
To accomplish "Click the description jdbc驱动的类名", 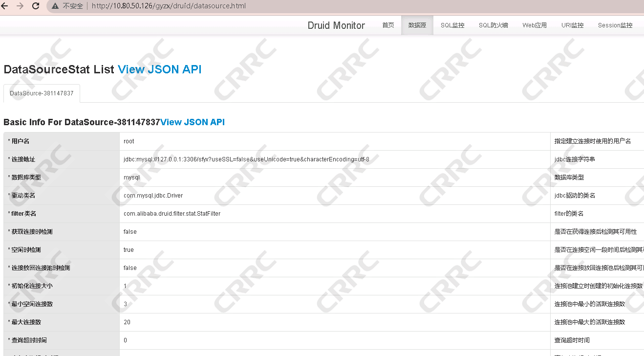I will pyautogui.click(x=575, y=196).
